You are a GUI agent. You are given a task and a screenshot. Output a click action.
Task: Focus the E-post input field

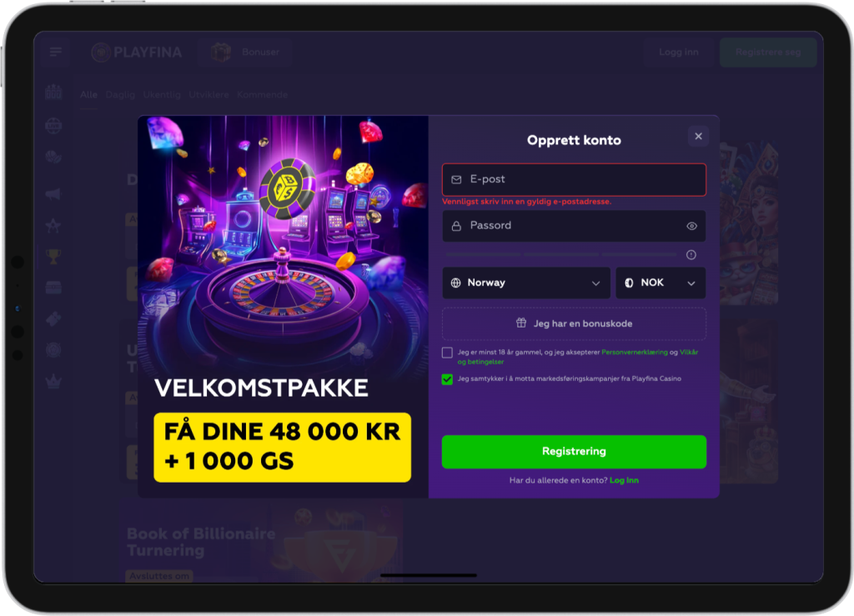[574, 179]
